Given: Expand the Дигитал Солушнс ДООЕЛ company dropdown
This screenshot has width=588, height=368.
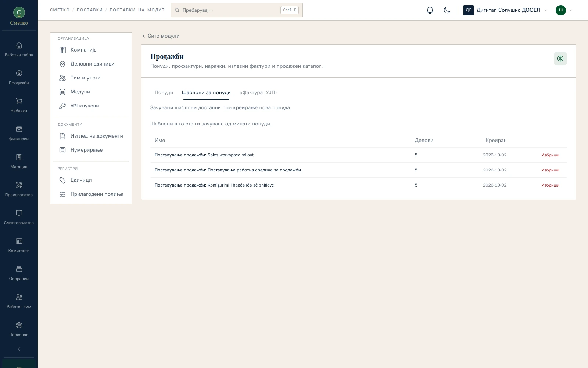Looking at the screenshot, I should click(505, 10).
